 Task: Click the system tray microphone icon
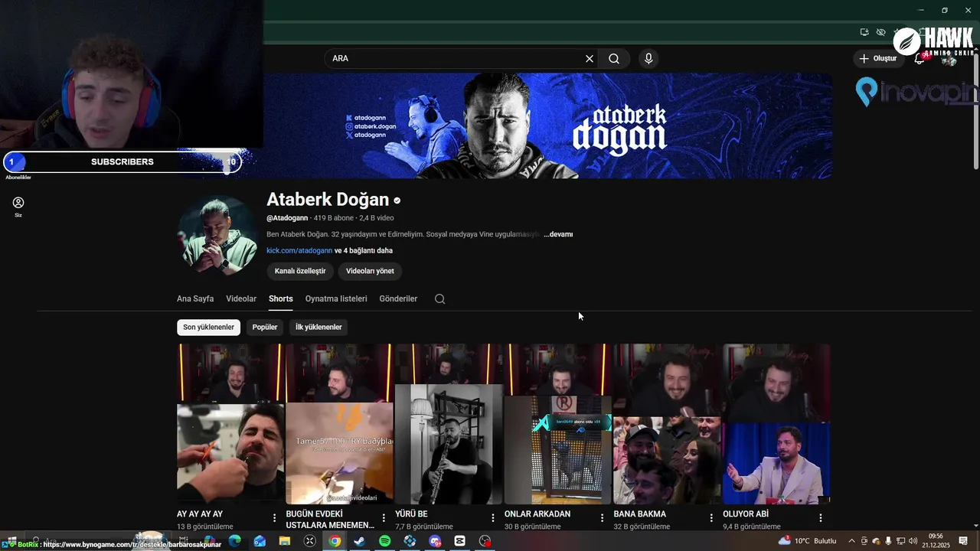pyautogui.click(x=888, y=541)
